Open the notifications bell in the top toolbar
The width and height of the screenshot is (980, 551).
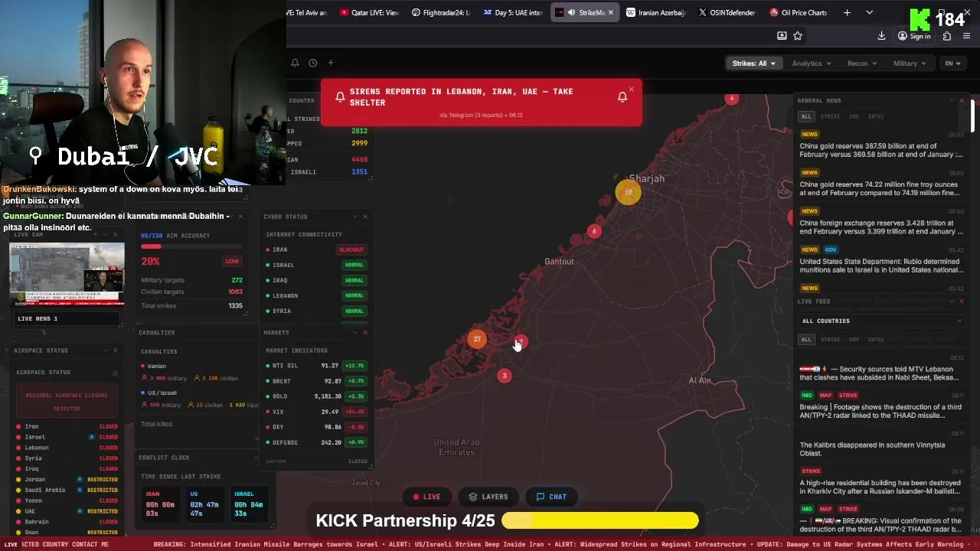point(295,63)
